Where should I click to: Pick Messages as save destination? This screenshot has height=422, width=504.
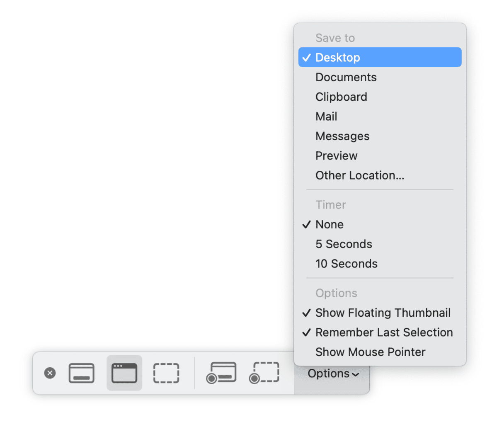click(x=342, y=136)
